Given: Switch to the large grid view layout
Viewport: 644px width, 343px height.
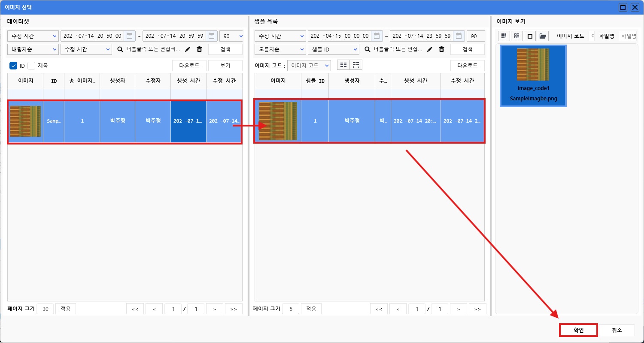Looking at the screenshot, I should pyautogui.click(x=516, y=36).
